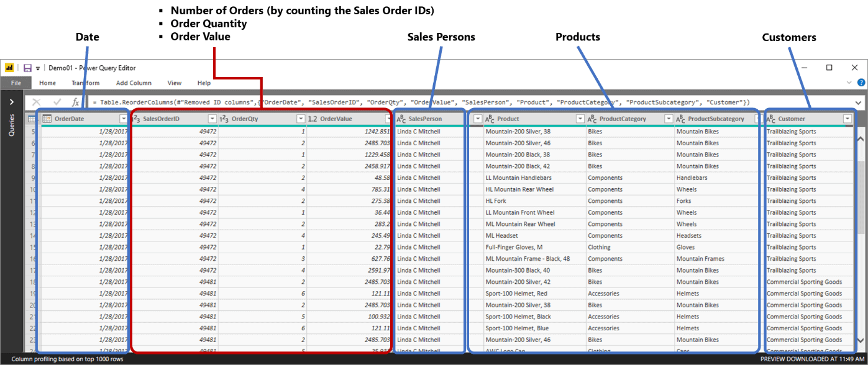
Task: Click the table icon at the grid corner
Action: tap(32, 119)
